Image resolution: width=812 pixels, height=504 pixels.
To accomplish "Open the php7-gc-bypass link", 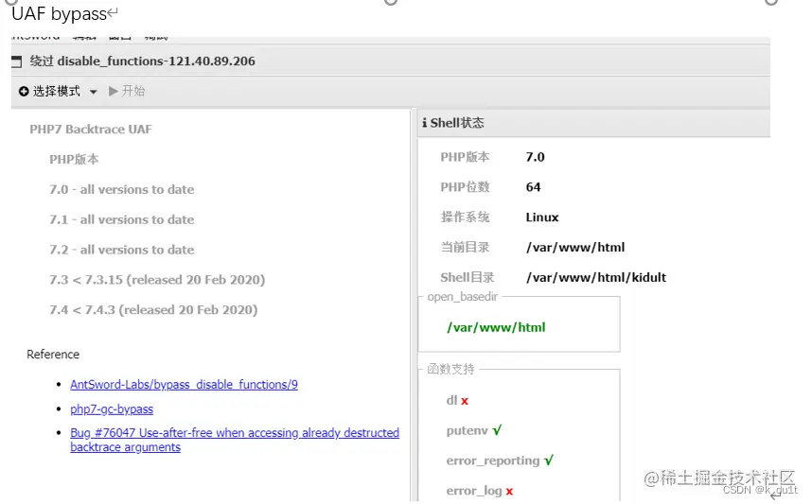I will point(112,408).
